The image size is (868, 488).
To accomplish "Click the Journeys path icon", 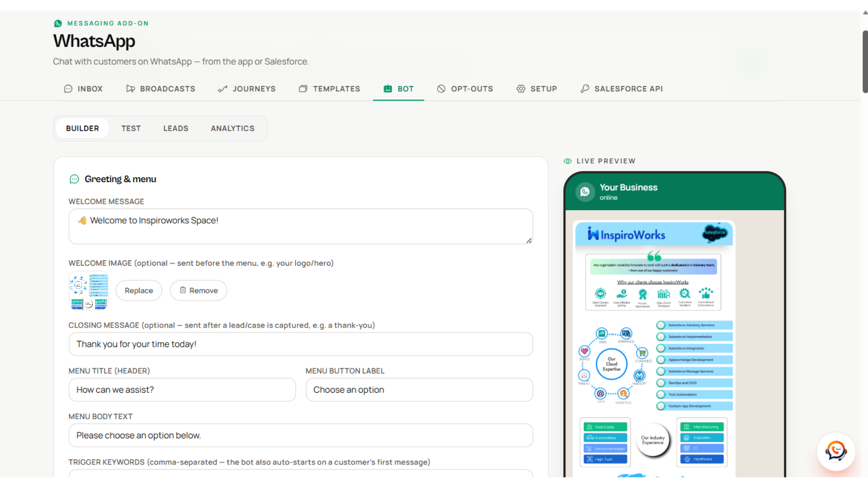I will pos(223,89).
